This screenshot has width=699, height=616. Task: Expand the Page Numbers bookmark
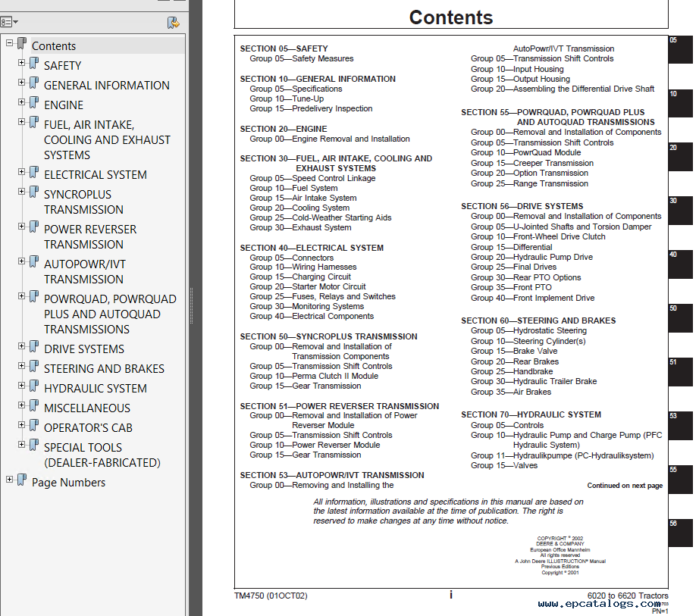pyautogui.click(x=9, y=480)
